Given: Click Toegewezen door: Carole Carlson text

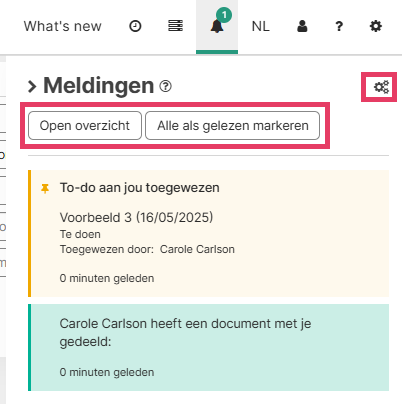Looking at the screenshot, I should coord(147,249).
